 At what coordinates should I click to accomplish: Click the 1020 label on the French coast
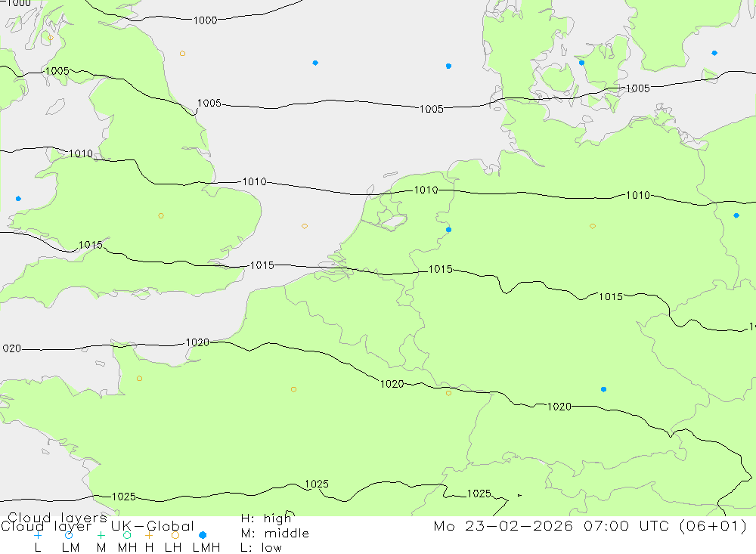[197, 342]
